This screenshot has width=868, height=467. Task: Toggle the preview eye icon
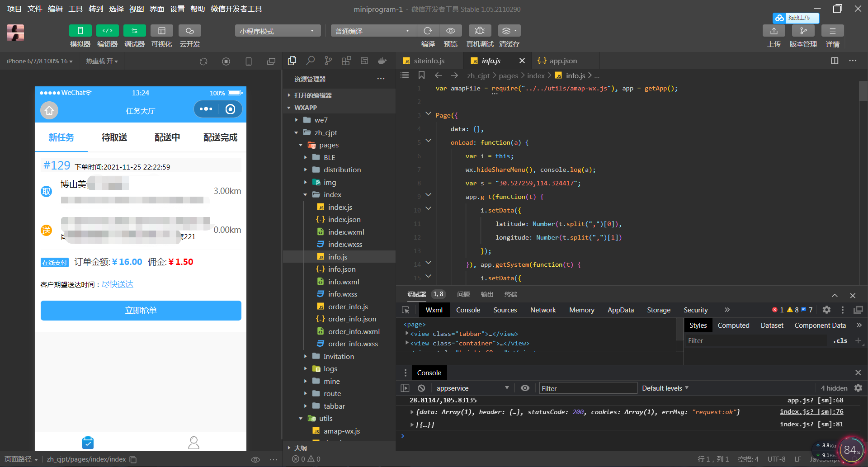450,31
